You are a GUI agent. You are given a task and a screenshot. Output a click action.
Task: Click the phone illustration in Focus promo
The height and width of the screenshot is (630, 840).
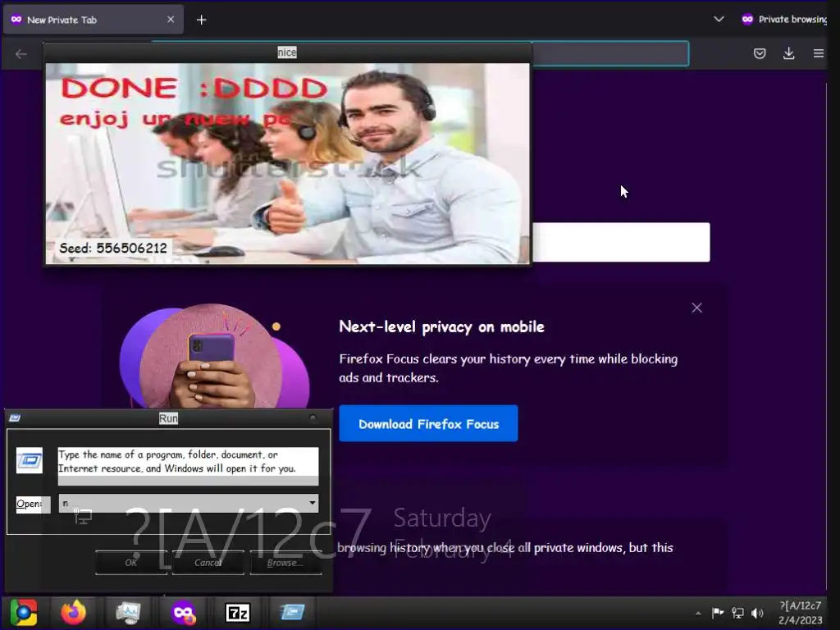(x=214, y=356)
